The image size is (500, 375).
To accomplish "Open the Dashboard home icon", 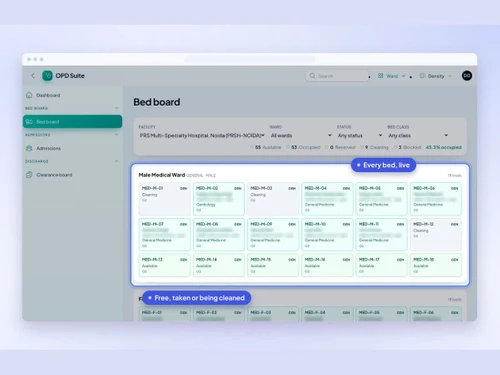I will pyautogui.click(x=29, y=95).
